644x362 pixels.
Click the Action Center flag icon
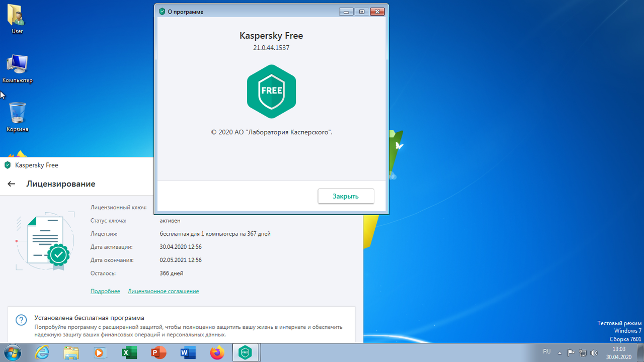(571, 352)
